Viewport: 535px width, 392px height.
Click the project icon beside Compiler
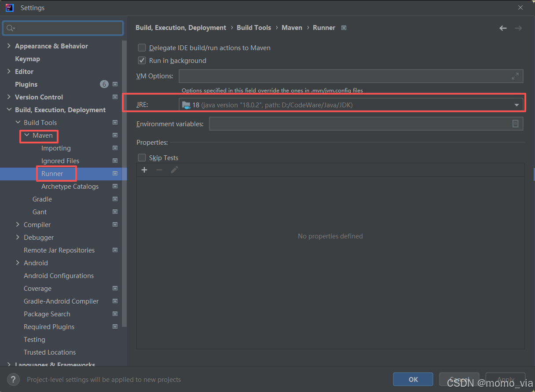click(115, 224)
